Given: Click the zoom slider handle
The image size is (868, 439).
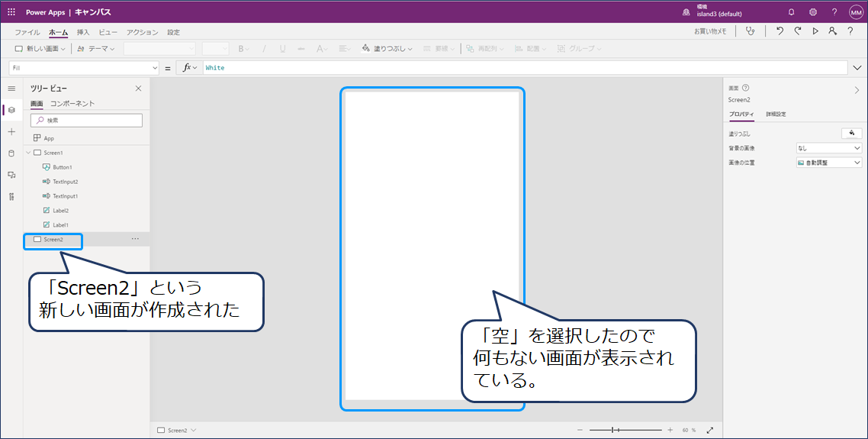Looking at the screenshot, I should (x=612, y=430).
